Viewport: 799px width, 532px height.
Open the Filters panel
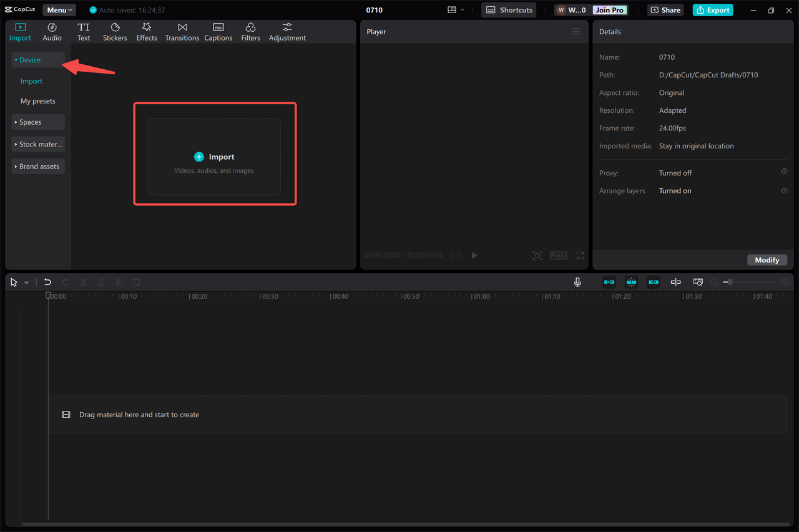(250, 31)
